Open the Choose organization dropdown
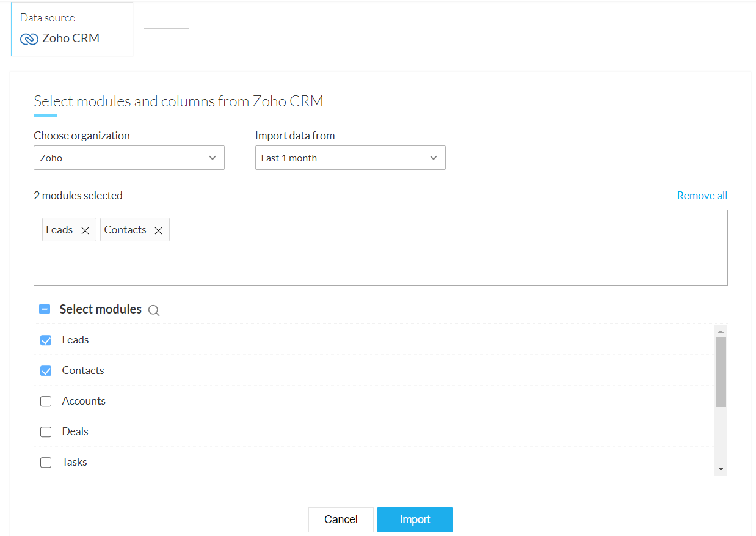 [129, 158]
